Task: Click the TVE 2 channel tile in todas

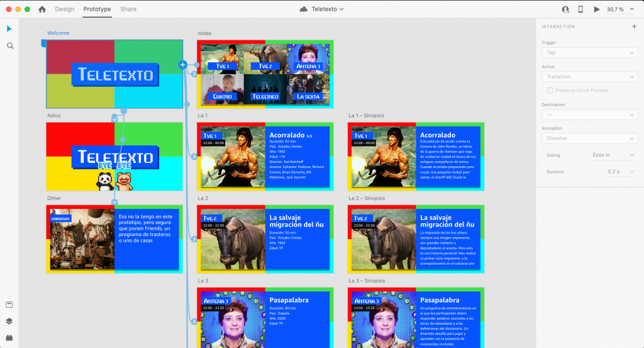Action: 265,59
